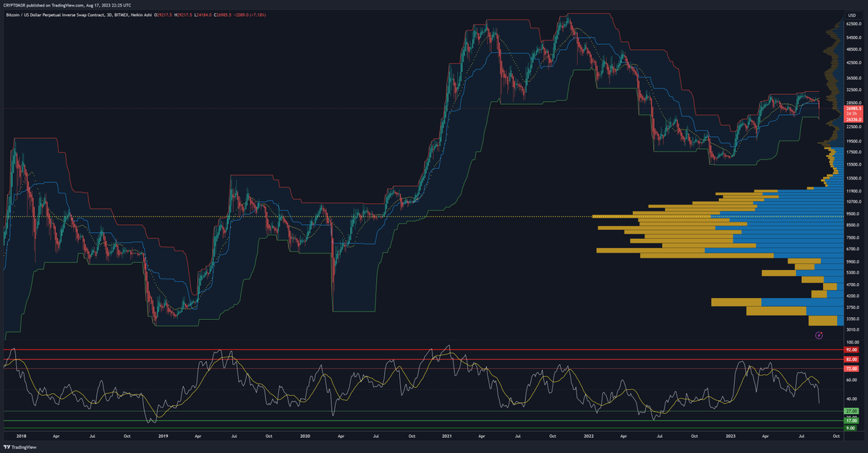Click the 2018 label on time axis
Image resolution: width=868 pixels, height=453 pixels.
click(20, 436)
